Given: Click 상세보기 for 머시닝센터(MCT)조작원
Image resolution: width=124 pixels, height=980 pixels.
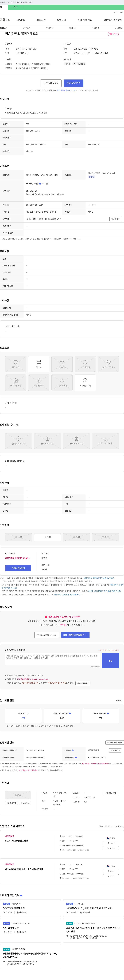Looking at the screenshot, I should tap(111, 848).
